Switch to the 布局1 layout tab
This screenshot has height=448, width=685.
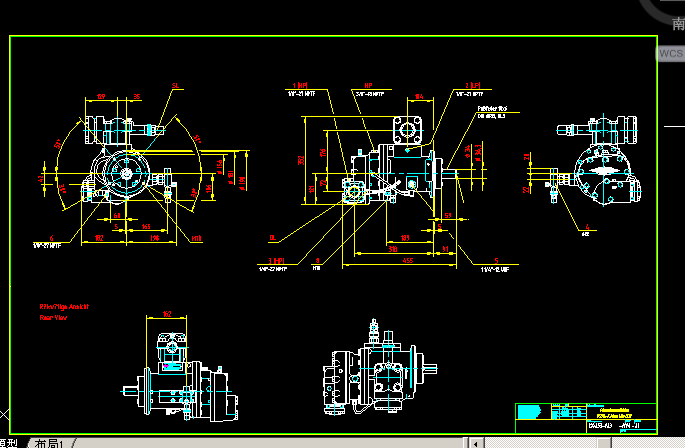click(x=50, y=443)
